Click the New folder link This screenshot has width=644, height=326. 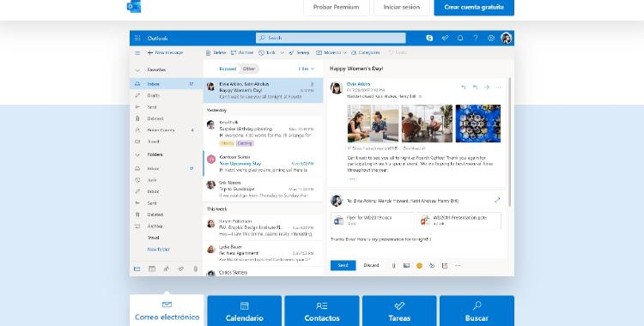[159, 250]
